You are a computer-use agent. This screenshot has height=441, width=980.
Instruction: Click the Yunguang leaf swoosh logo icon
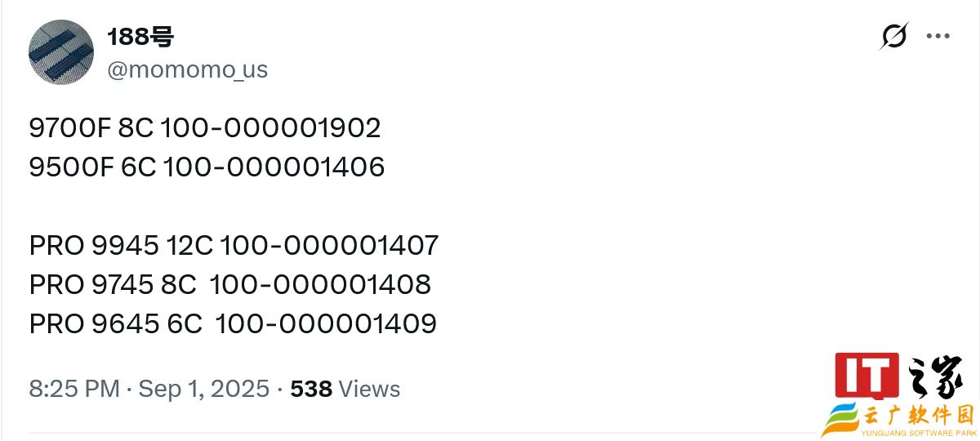point(841,421)
